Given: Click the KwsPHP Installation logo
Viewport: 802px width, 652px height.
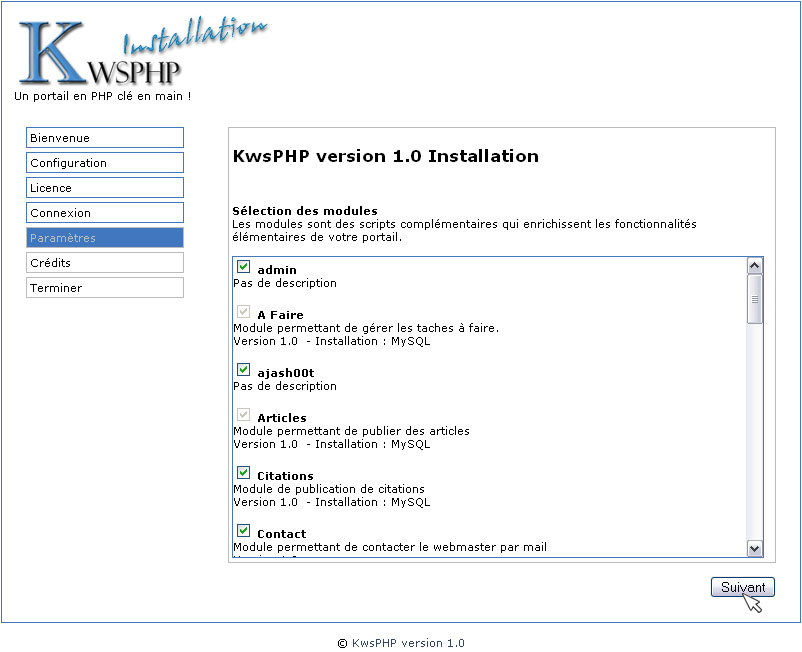Looking at the screenshot, I should pyautogui.click(x=143, y=51).
